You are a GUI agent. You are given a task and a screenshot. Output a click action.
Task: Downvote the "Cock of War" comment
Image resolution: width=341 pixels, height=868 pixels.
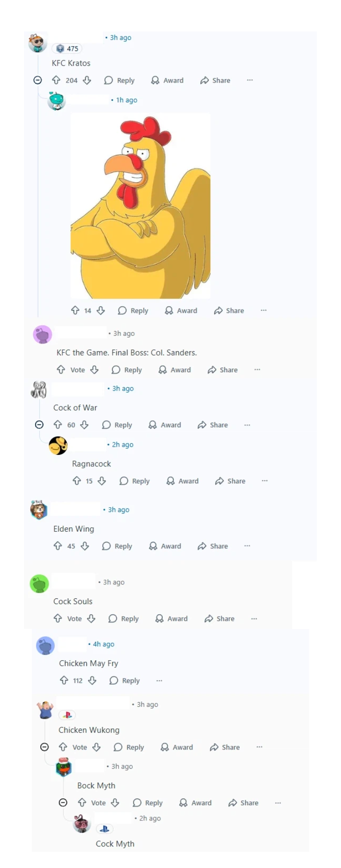tap(85, 425)
